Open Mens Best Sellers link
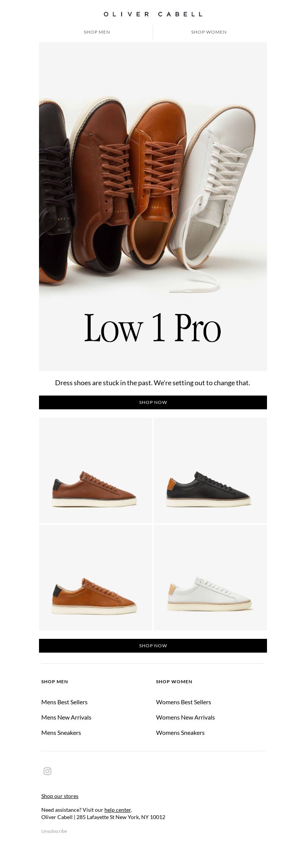The width and height of the screenshot is (306, 868). tap(64, 702)
